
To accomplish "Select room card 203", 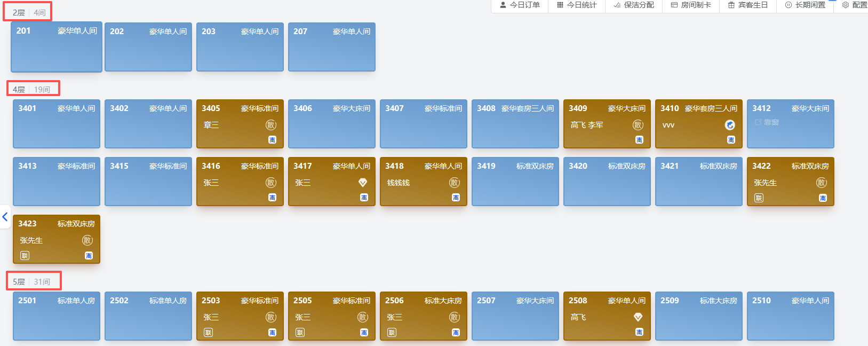I will (240, 47).
